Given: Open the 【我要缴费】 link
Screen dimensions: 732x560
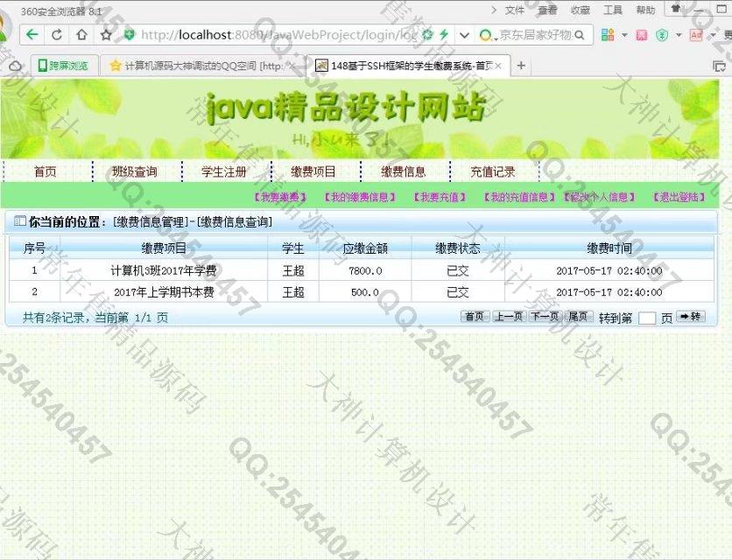Looking at the screenshot, I should (279, 198).
